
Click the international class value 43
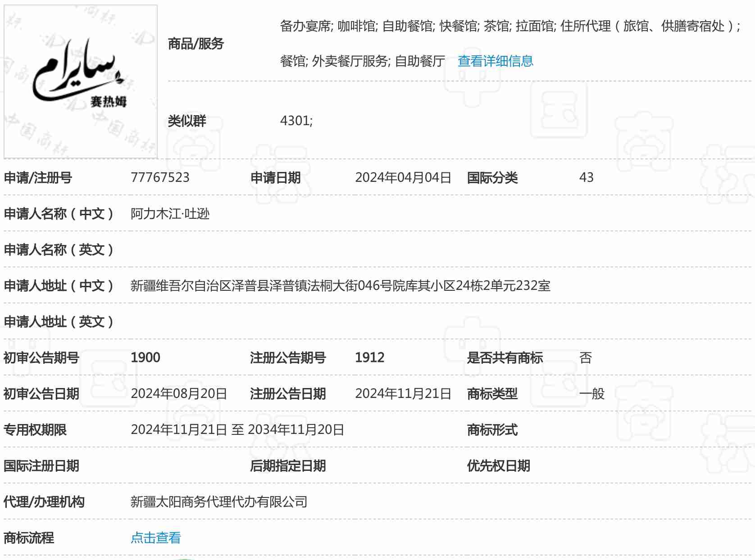(x=586, y=177)
